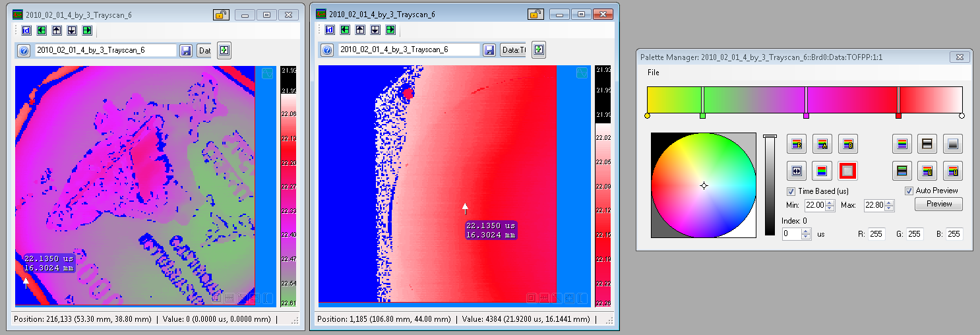Click the Preview button
The width and height of the screenshot is (980, 335).
[938, 204]
